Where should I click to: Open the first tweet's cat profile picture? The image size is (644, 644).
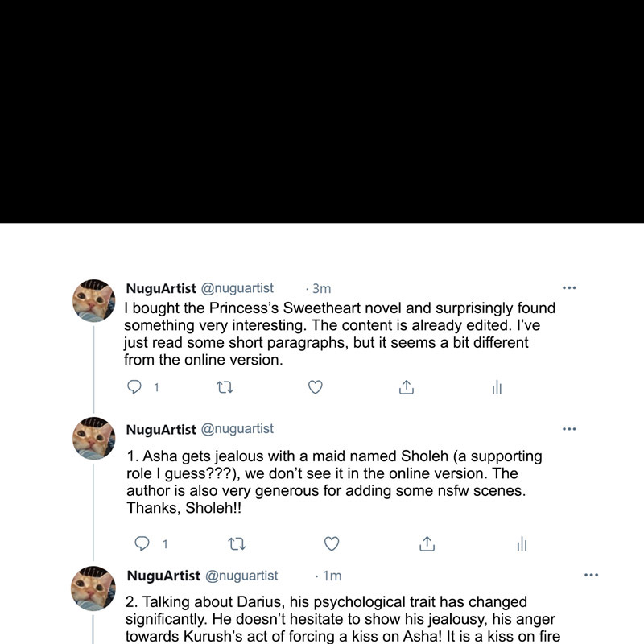click(94, 300)
